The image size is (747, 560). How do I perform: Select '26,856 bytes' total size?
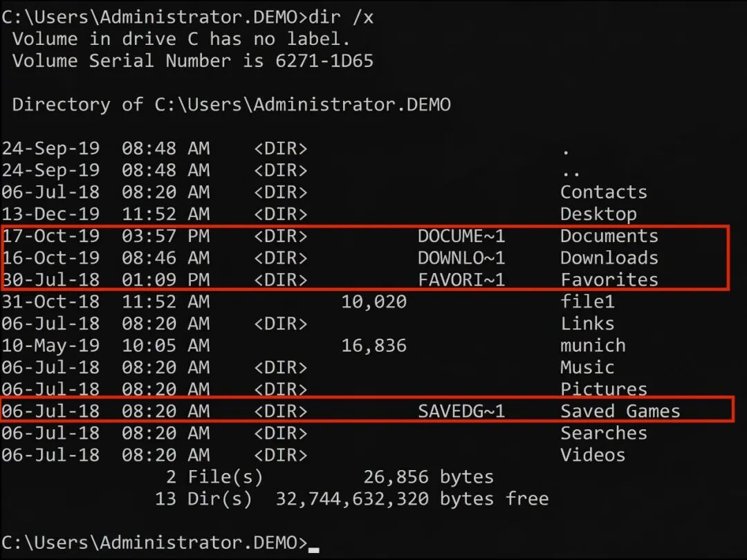(429, 477)
